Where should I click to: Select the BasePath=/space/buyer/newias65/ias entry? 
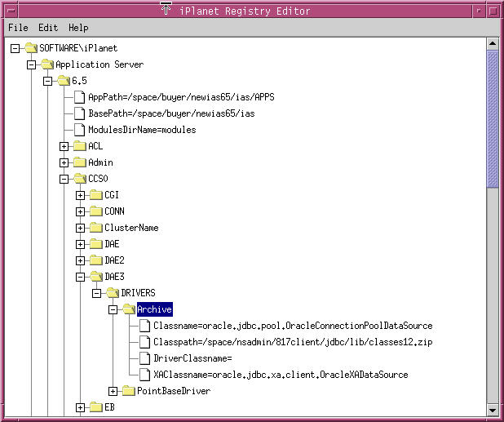(171, 113)
